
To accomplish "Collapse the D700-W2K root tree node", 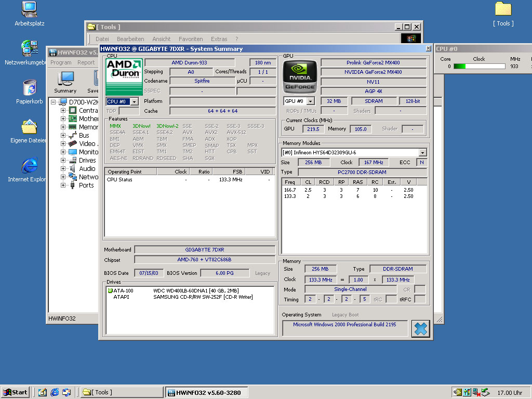I will 53,102.
